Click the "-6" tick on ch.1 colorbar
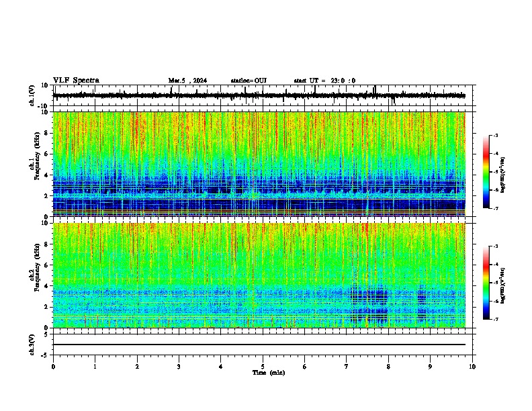532x411 pixels. click(x=495, y=190)
